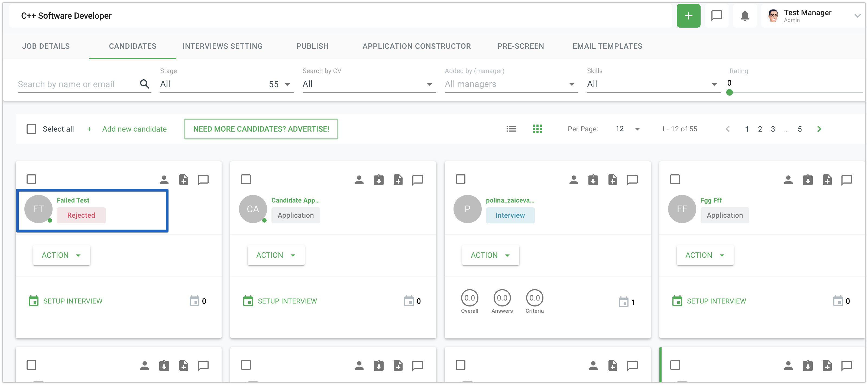Open the Email Templates tab
Image resolution: width=868 pixels, height=385 pixels.
pyautogui.click(x=607, y=46)
